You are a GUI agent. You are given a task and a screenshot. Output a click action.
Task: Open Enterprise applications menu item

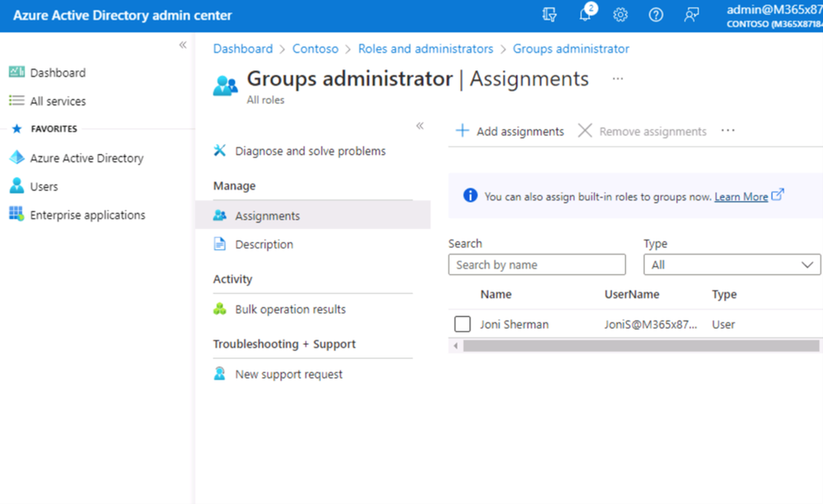click(87, 215)
